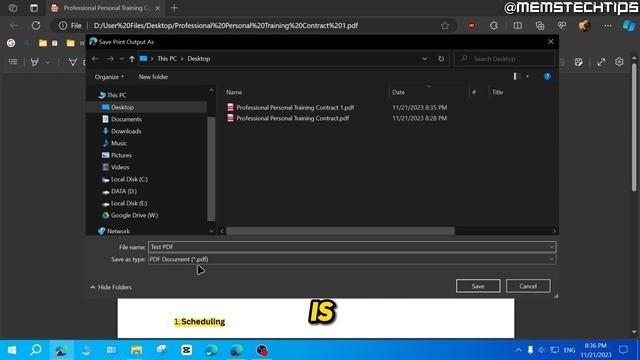Select Downloads in navigation tree

coord(122,131)
